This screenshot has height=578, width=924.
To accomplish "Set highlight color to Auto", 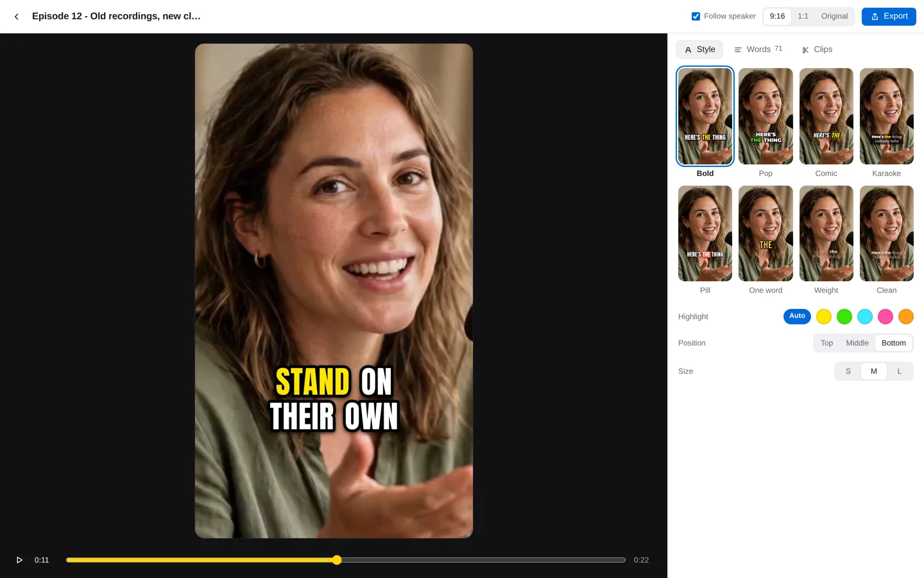I will click(x=797, y=317).
